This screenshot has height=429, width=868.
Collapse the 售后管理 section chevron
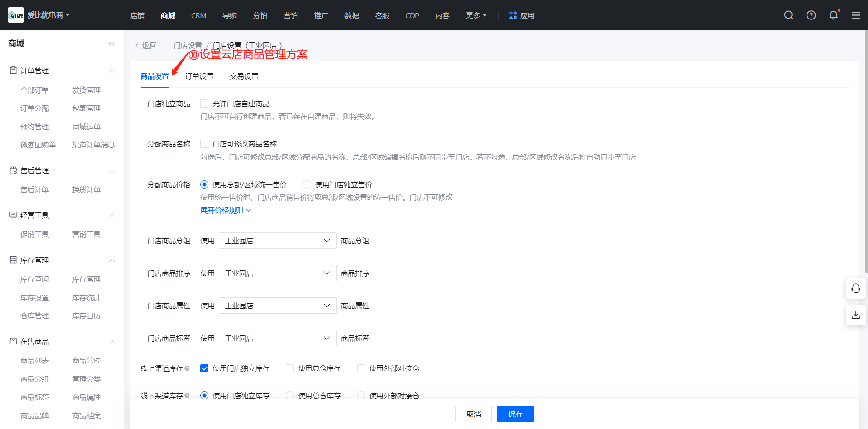pyautogui.click(x=112, y=171)
